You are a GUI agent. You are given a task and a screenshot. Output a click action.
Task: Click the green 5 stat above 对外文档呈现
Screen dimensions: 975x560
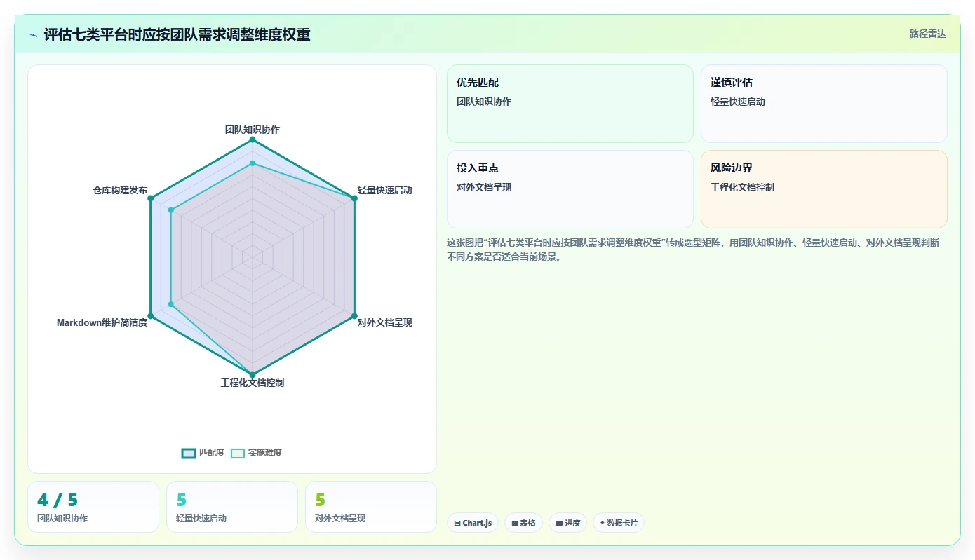pyautogui.click(x=321, y=500)
